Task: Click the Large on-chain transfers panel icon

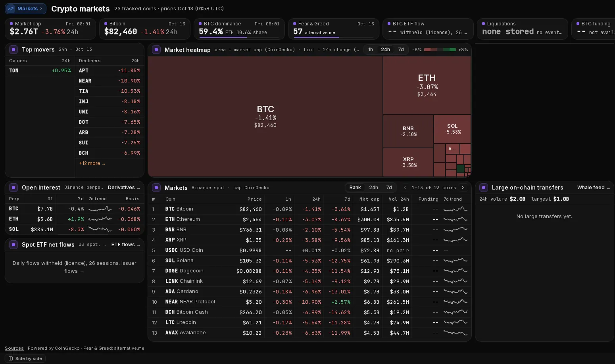Action: (484, 188)
